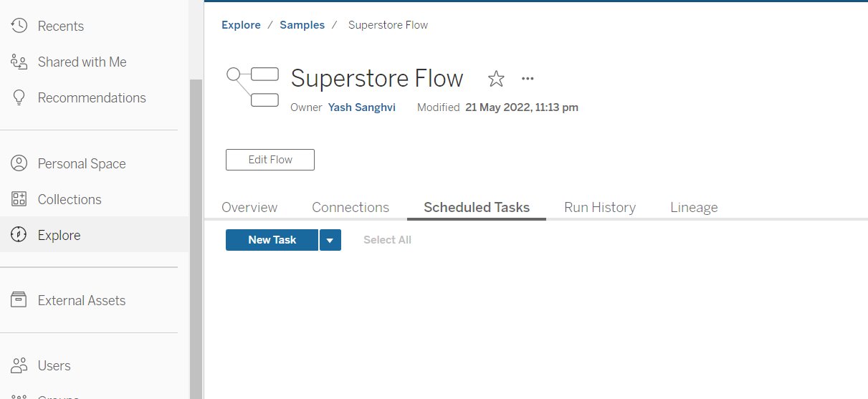The height and width of the screenshot is (399, 868).
Task: Click the External Assets box icon
Action: pos(19,300)
